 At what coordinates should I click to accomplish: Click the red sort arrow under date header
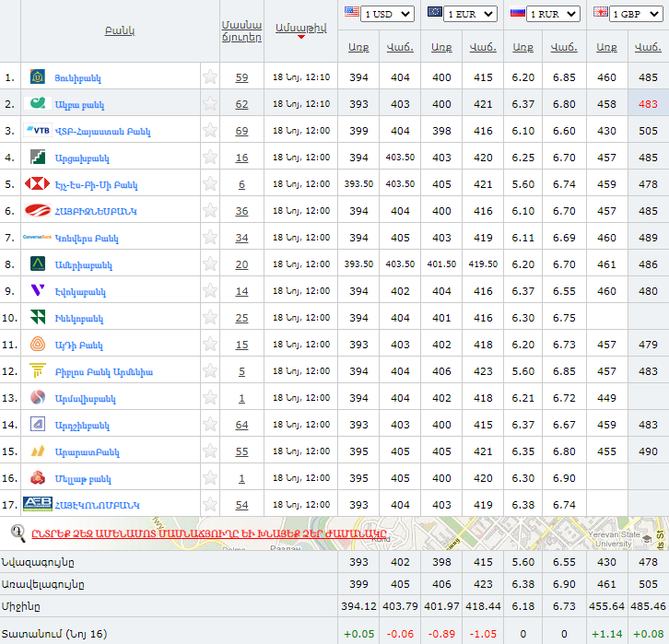[x=301, y=37]
